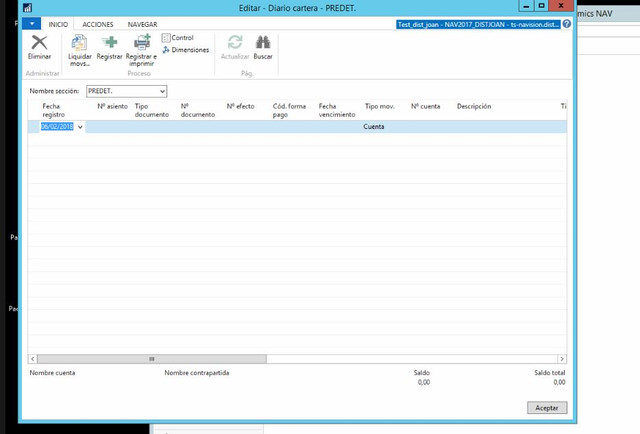
Task: Switch to the INICIO ribbon tab
Action: (58, 24)
